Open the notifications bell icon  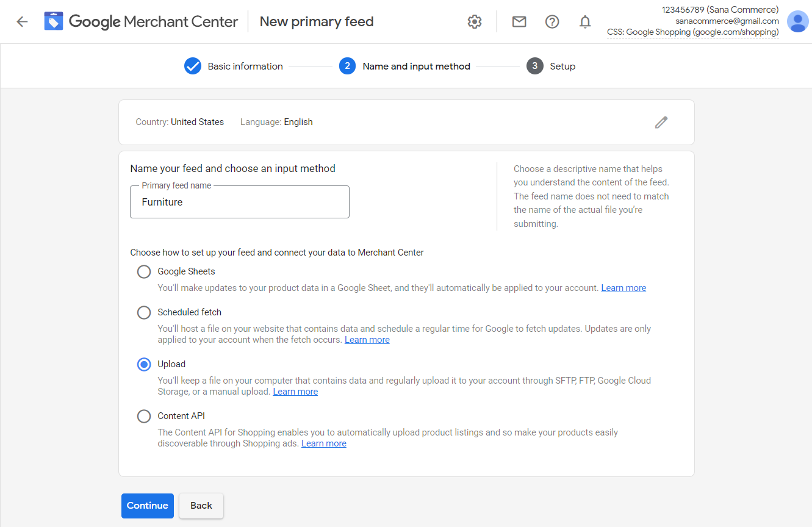(585, 22)
